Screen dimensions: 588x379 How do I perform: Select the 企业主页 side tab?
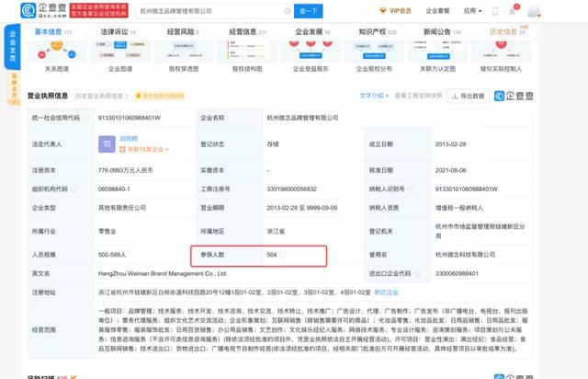[x=12, y=47]
